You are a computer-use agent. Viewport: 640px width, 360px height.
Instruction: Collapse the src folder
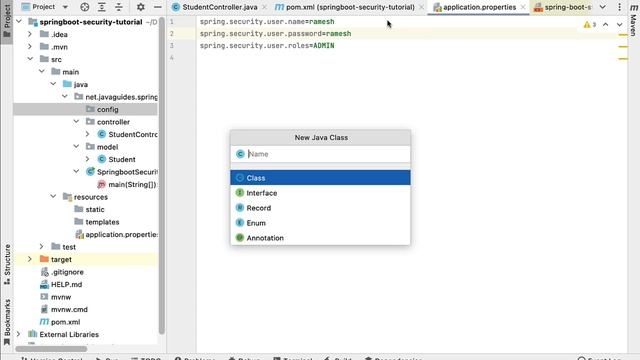tap(30, 59)
